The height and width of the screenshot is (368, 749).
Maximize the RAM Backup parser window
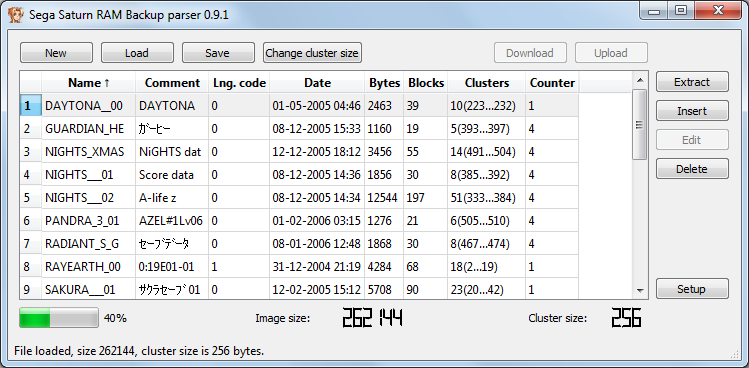click(x=681, y=11)
